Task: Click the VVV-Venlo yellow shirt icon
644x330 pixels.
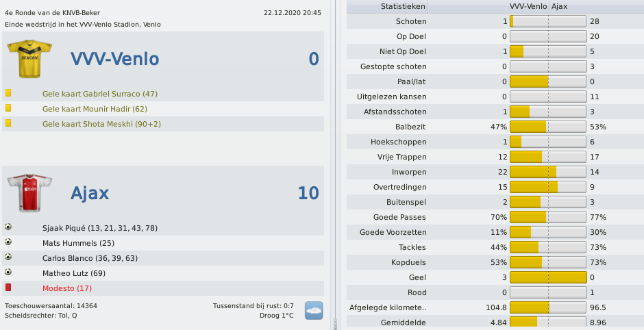Action: (x=29, y=58)
